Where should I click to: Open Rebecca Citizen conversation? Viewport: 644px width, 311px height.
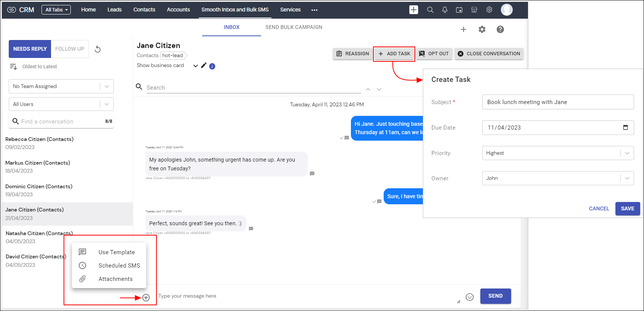click(67, 143)
